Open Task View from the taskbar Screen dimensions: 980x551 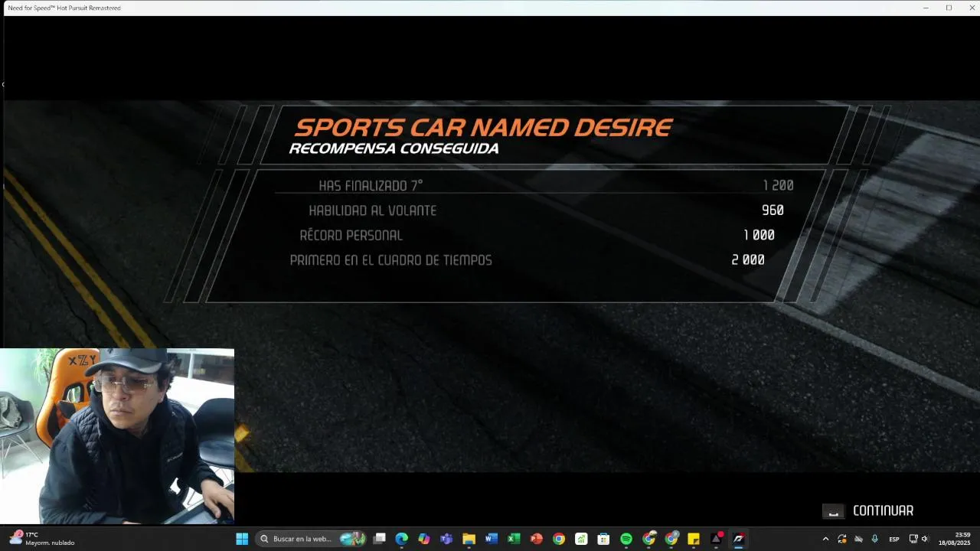[x=379, y=539]
